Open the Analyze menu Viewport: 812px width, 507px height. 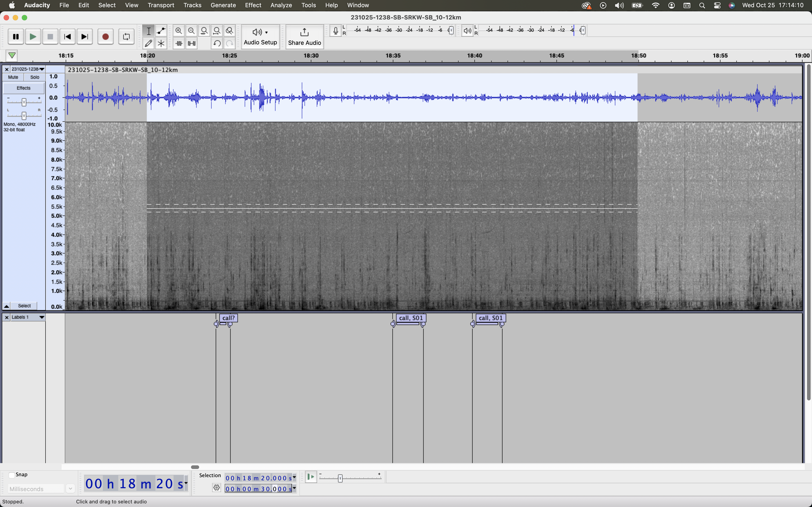[281, 5]
